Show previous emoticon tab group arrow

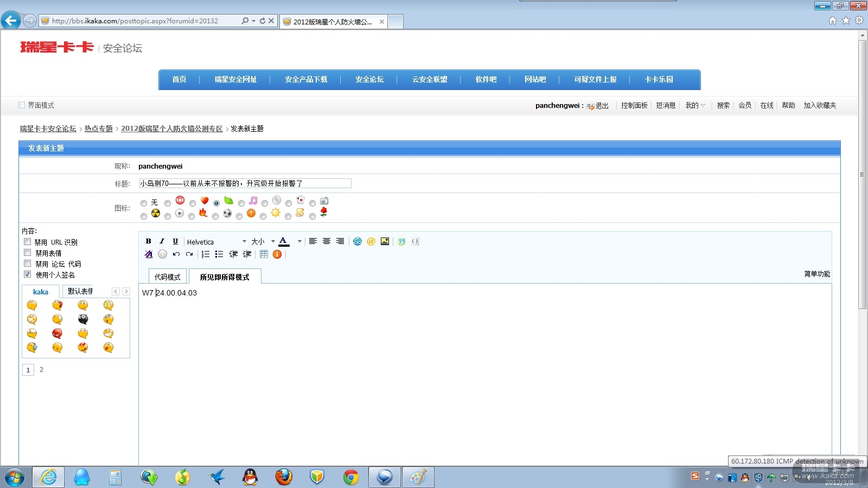click(x=116, y=291)
